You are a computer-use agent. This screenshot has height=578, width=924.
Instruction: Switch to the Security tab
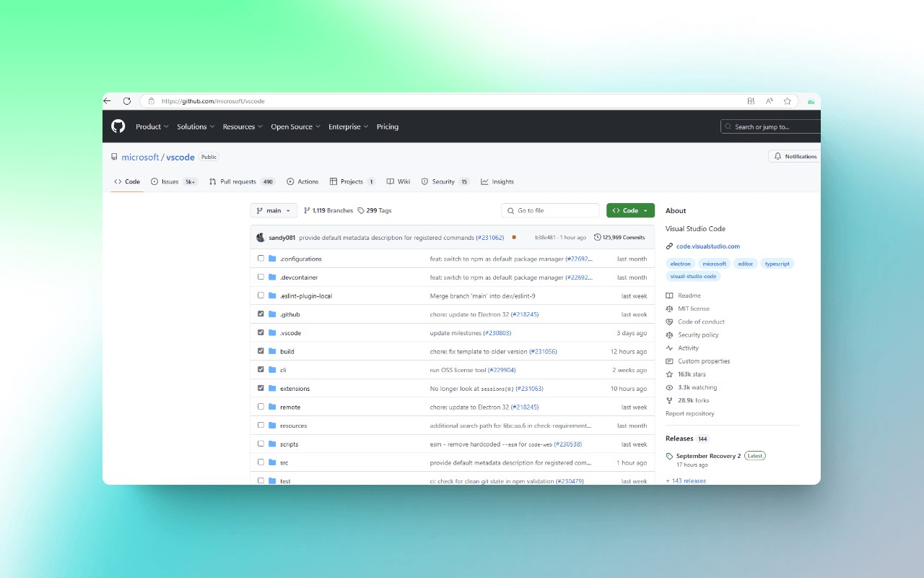[x=445, y=181]
